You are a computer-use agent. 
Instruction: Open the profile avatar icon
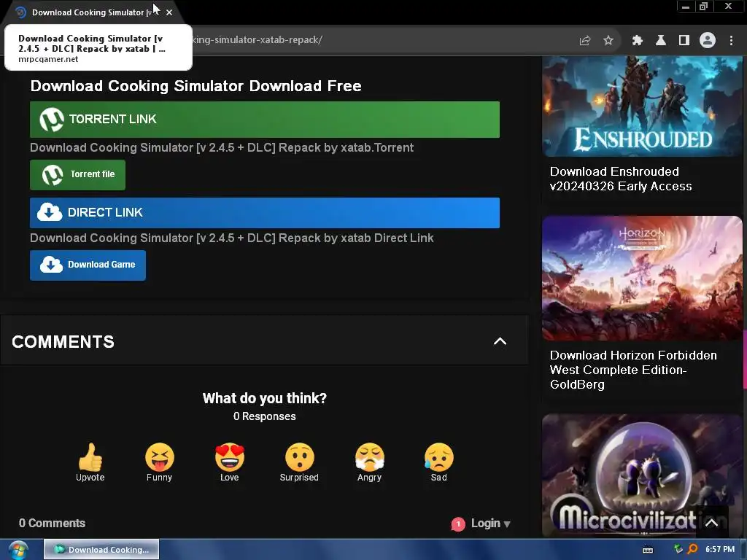coord(708,41)
